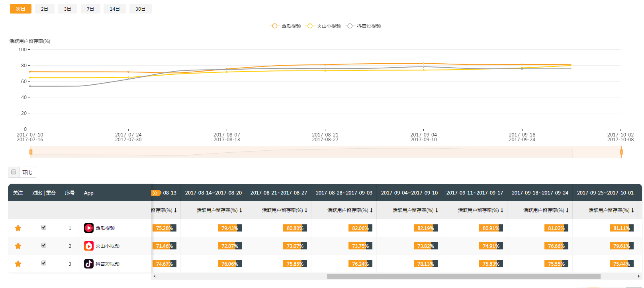This screenshot has height=288, width=644.
Task: Click the star icon for 火山小视频
Action: tap(18, 246)
